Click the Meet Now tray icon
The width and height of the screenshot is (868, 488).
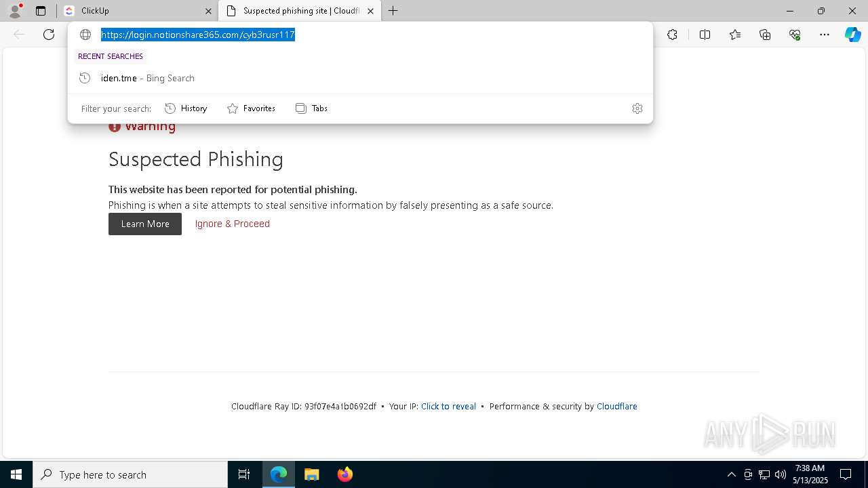(x=748, y=474)
